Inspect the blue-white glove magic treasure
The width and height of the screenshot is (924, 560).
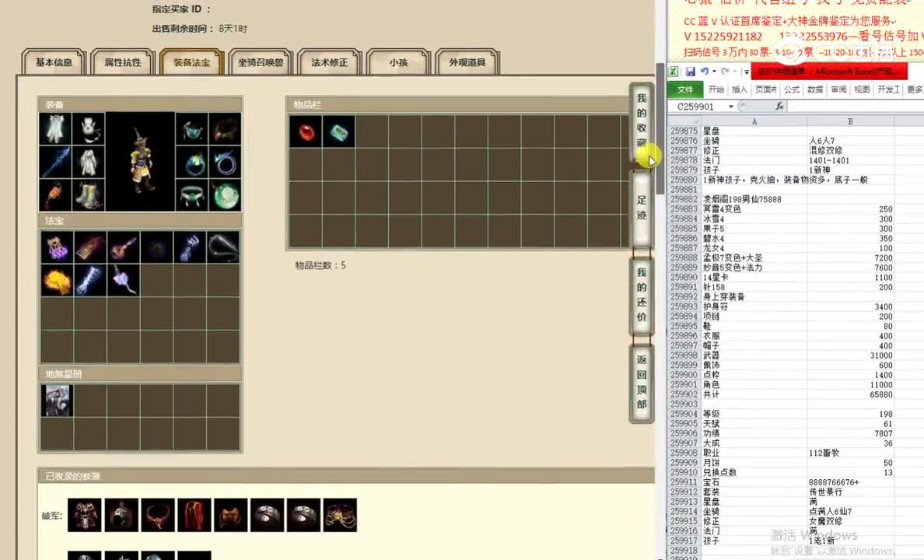pyautogui.click(x=190, y=247)
